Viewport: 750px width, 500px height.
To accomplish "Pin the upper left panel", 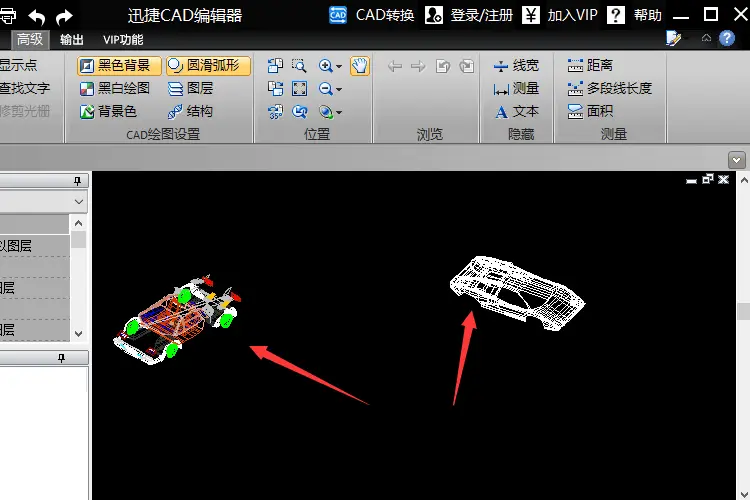I will [77, 181].
